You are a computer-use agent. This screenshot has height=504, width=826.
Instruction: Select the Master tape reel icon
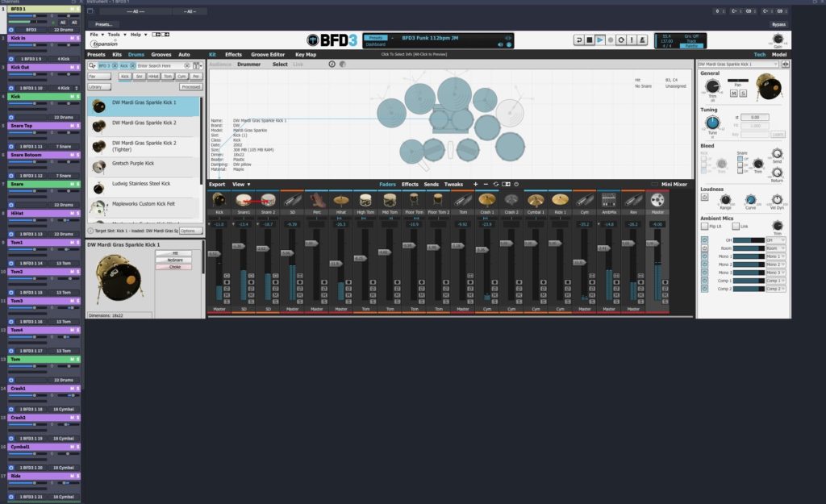(x=657, y=200)
